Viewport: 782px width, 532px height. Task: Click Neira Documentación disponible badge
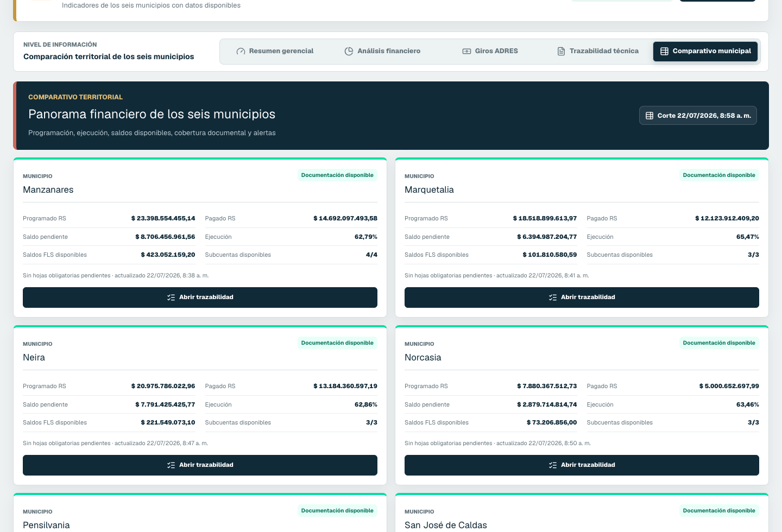(337, 343)
